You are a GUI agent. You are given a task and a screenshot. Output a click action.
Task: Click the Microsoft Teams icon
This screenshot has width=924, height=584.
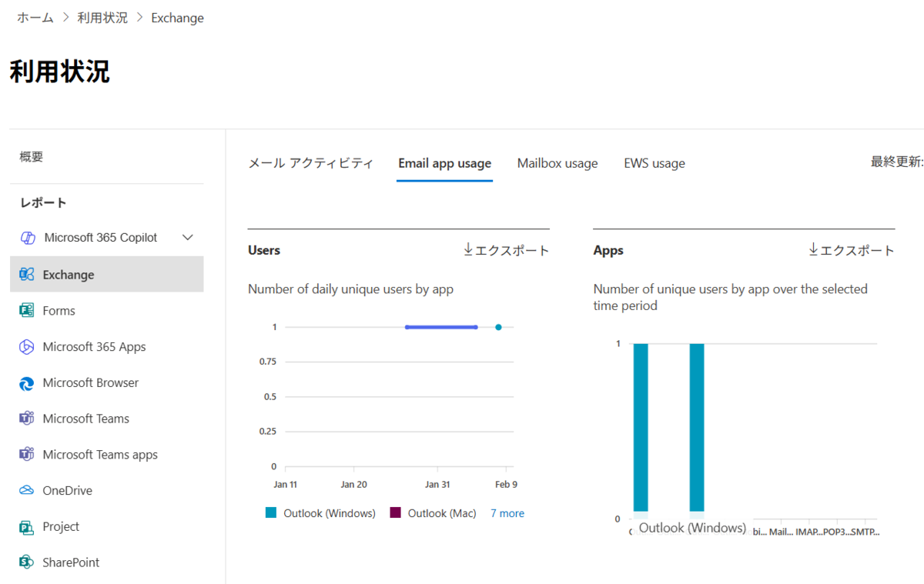27,419
